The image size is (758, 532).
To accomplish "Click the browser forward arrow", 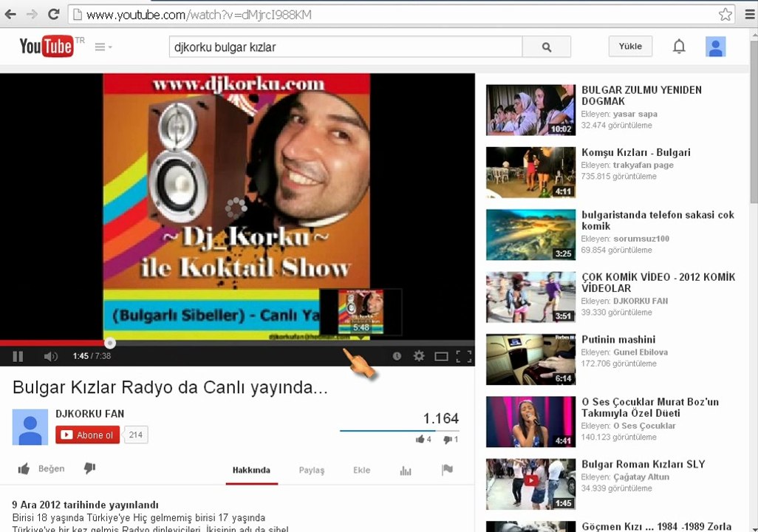I will point(32,15).
